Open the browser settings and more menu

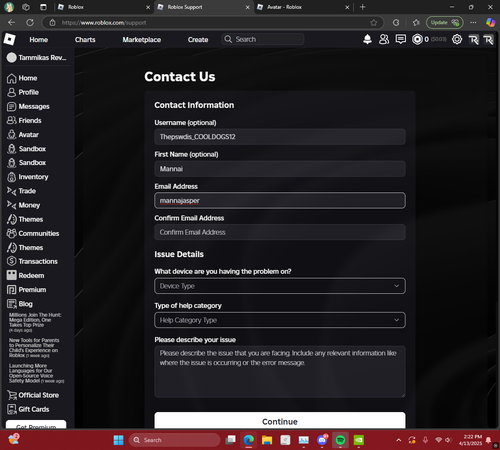click(x=473, y=22)
